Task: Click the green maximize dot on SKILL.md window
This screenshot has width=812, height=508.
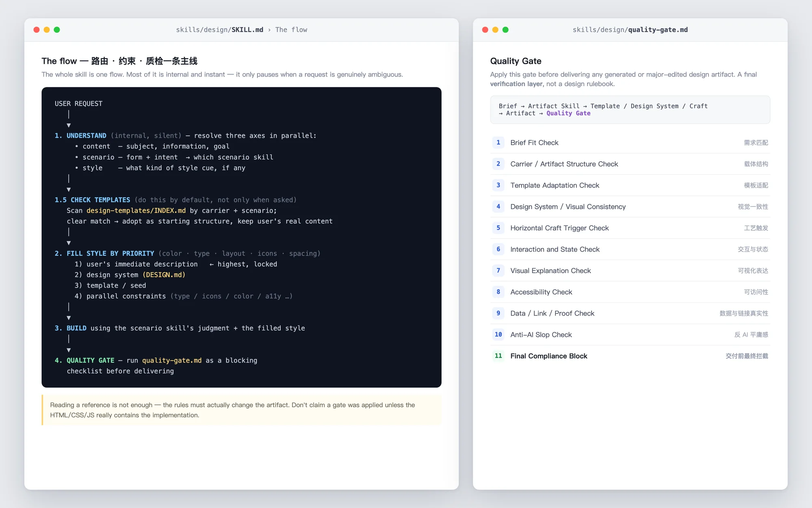Action: click(x=57, y=30)
